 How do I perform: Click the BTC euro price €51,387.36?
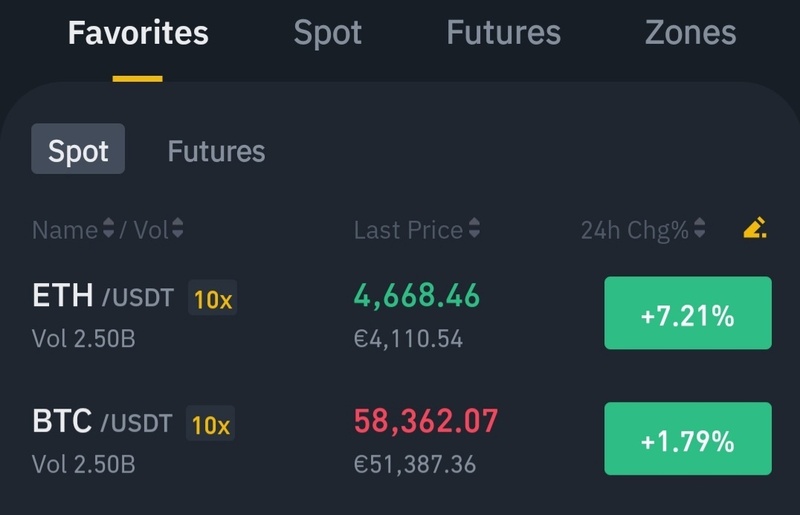415,465
